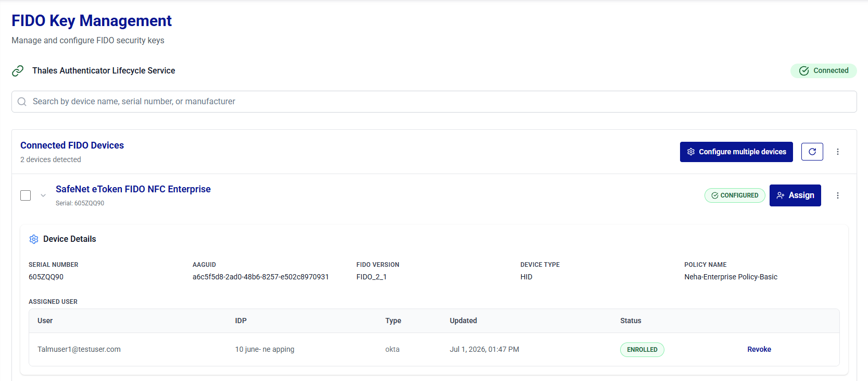Click the serial number value 605ZQQ90 in details
Image resolution: width=868 pixels, height=381 pixels.
[46, 277]
